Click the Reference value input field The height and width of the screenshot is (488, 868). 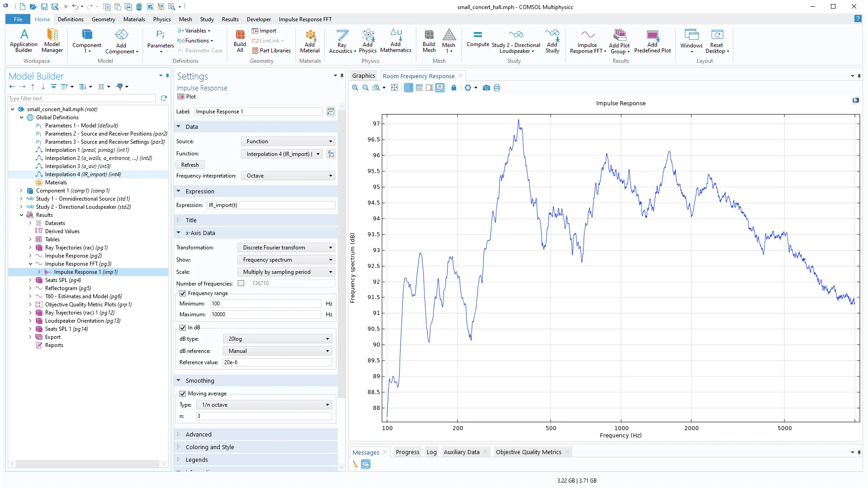277,362
